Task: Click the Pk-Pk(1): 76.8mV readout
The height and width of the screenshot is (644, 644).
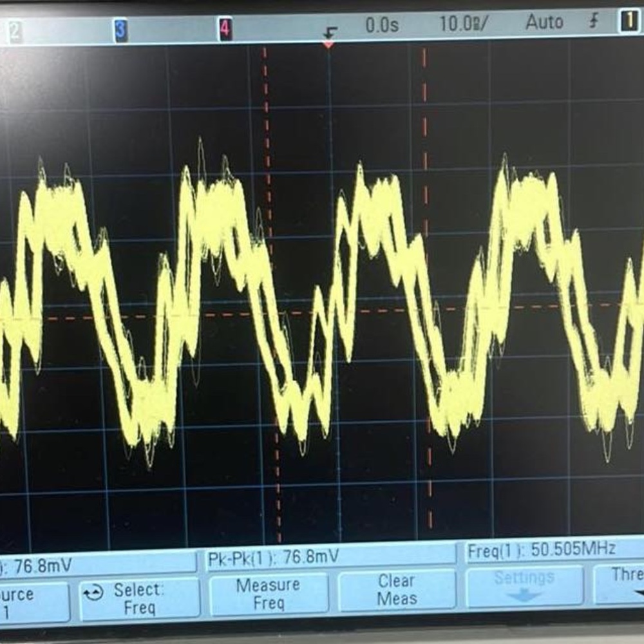Action: coord(274,558)
